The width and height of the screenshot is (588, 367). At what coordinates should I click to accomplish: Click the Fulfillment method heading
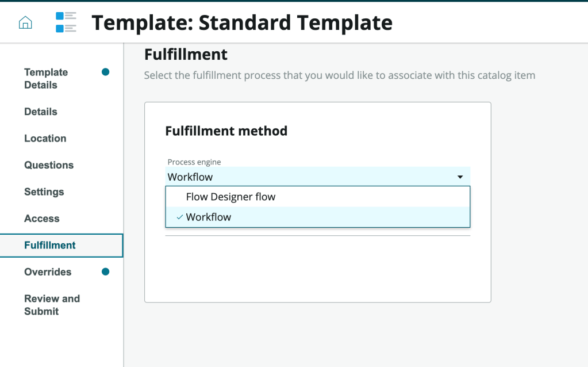226,131
